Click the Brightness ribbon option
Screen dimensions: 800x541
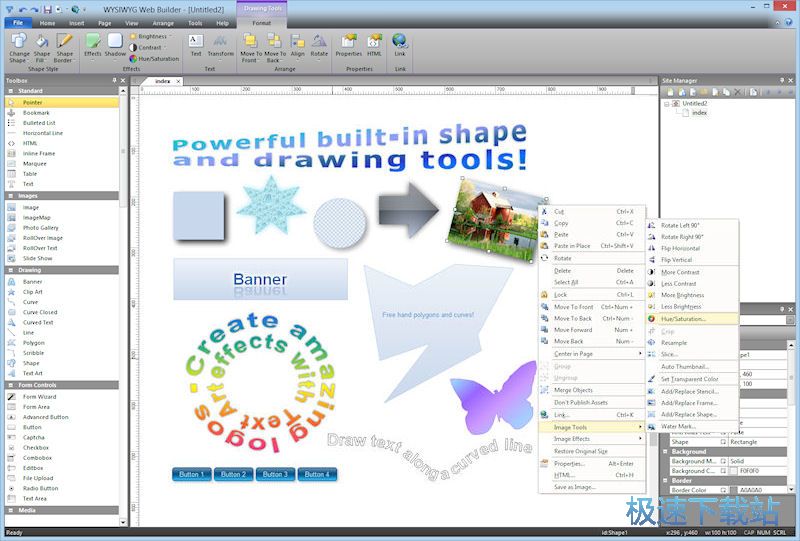(x=151, y=36)
